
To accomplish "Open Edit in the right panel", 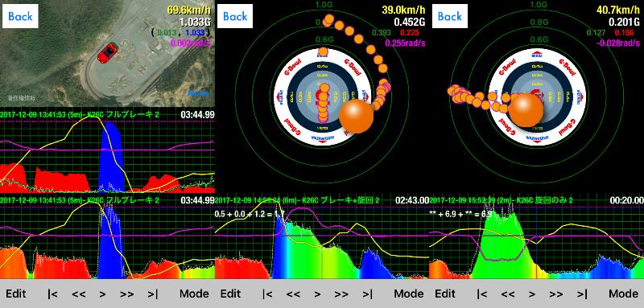I will [x=445, y=294].
